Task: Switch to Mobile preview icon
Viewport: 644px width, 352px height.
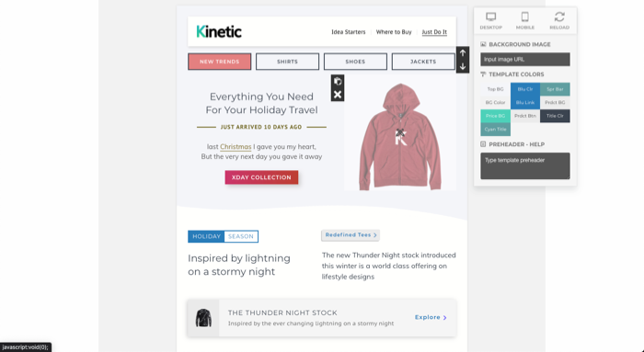Action: tap(525, 17)
